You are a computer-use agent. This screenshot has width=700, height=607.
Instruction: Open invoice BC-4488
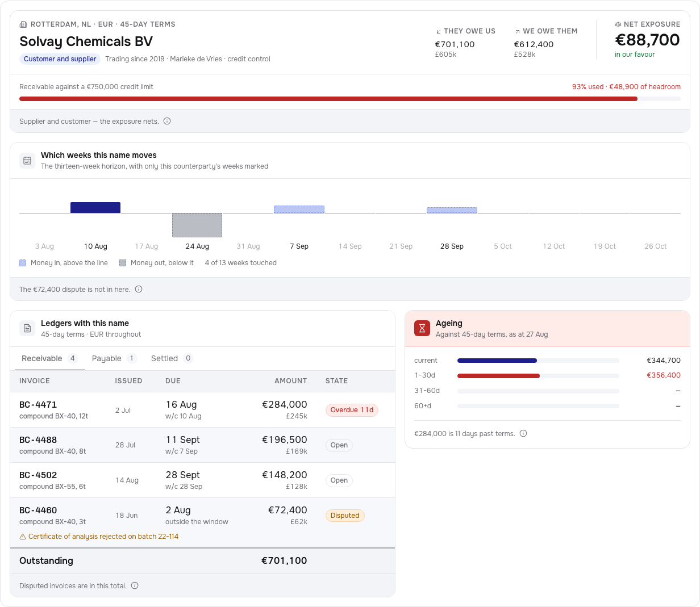(38, 440)
